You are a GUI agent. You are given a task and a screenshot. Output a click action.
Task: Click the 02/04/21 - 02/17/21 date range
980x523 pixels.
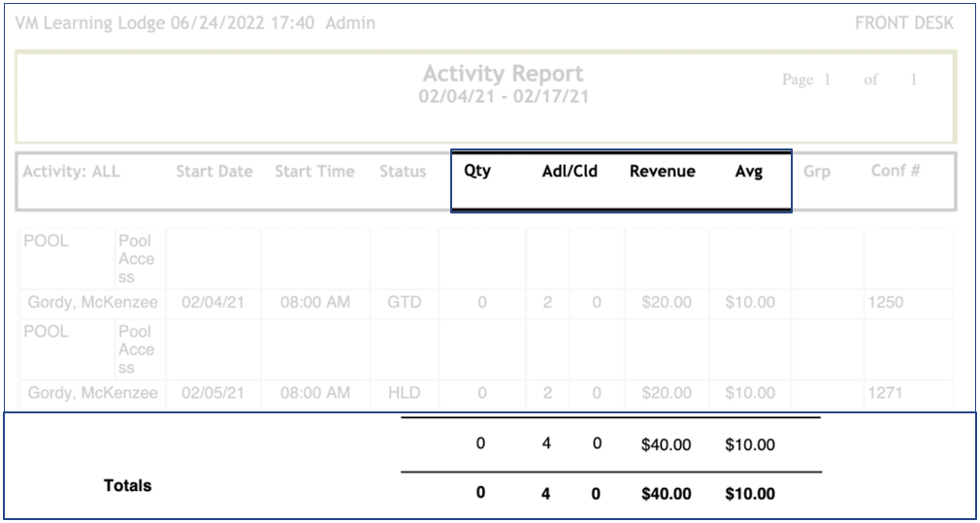[503, 97]
